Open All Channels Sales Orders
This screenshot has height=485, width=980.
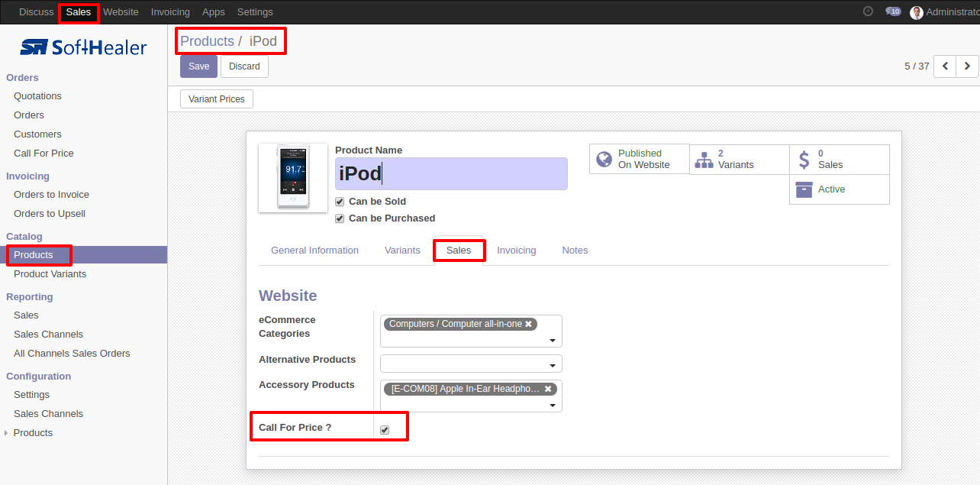coord(72,354)
